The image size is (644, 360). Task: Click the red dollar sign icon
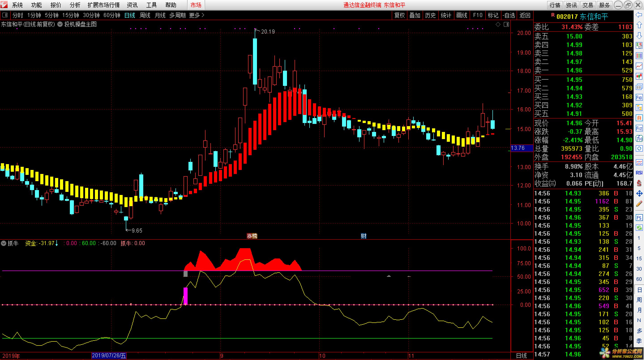point(639,183)
